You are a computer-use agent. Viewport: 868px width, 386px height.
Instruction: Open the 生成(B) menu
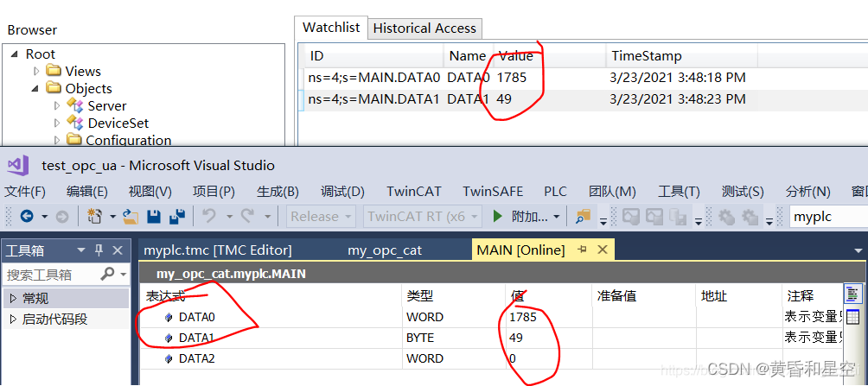pyautogui.click(x=278, y=192)
